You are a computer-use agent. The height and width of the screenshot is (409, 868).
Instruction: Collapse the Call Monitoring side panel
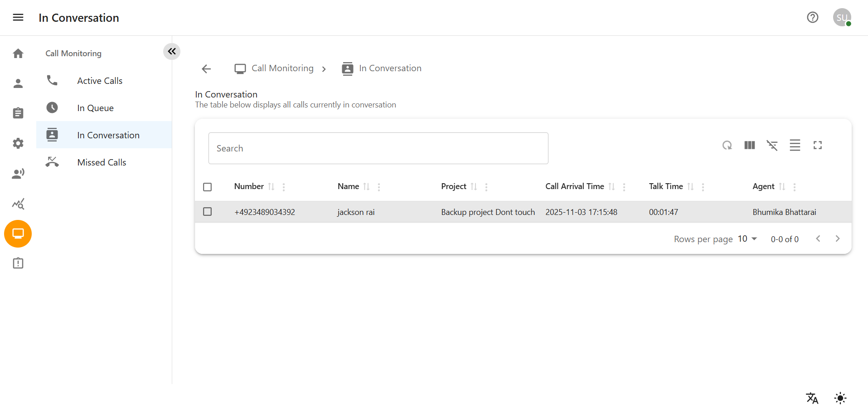pos(172,51)
